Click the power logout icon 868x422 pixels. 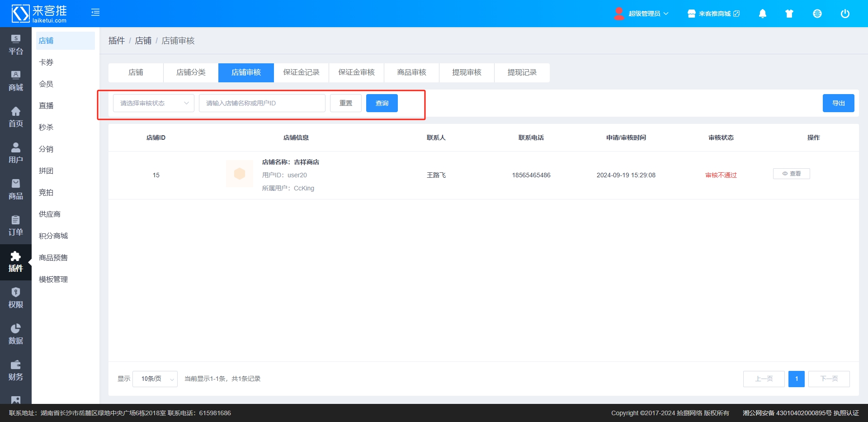coord(844,14)
